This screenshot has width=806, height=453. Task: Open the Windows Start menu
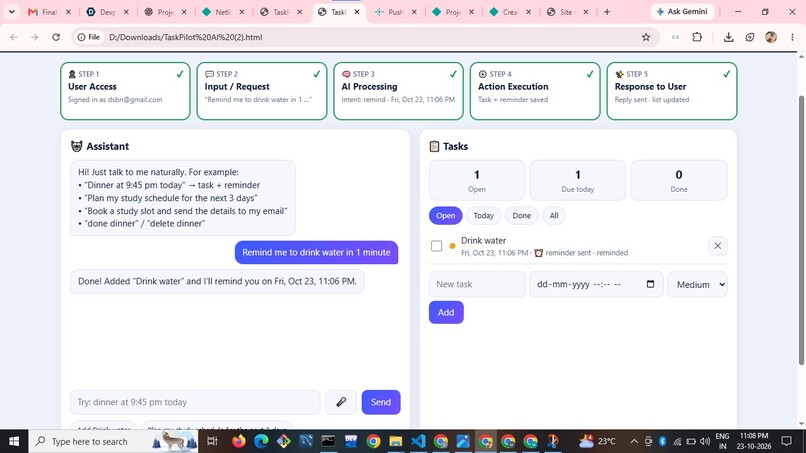coord(14,441)
